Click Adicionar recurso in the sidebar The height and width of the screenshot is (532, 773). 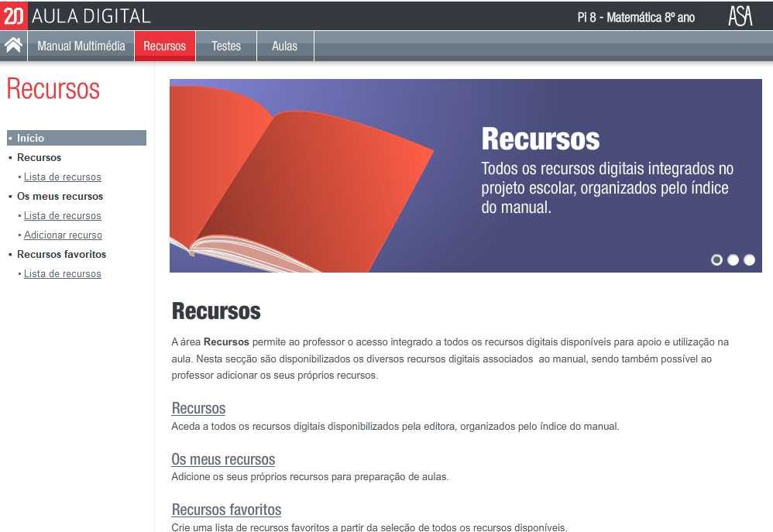[x=63, y=235]
